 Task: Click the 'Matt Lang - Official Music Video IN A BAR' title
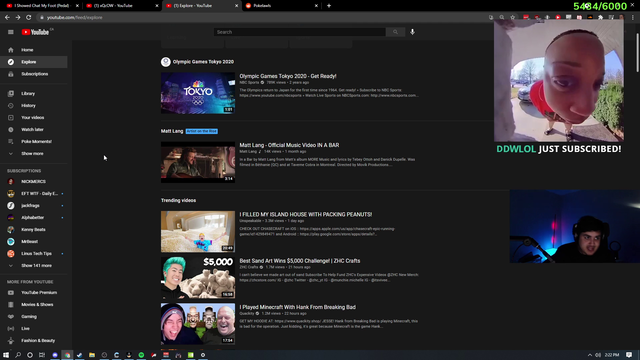[x=289, y=145]
